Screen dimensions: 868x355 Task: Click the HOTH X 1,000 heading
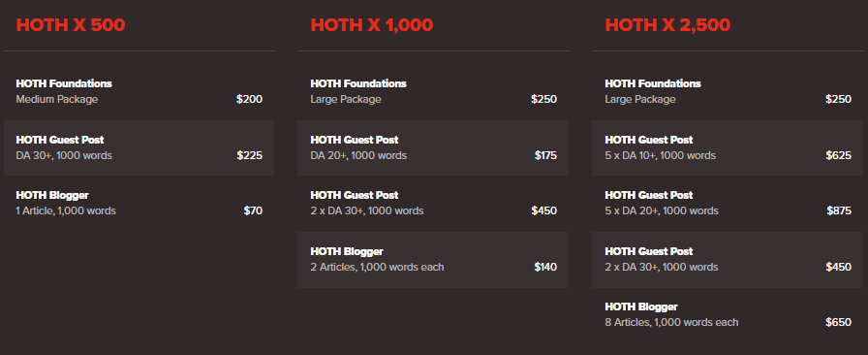(x=371, y=25)
